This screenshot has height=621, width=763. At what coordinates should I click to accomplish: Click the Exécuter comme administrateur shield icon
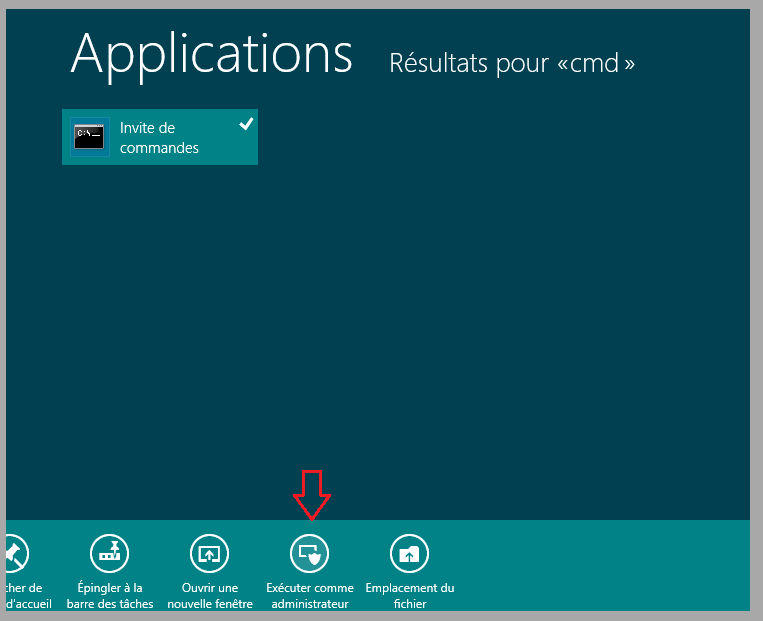point(310,552)
